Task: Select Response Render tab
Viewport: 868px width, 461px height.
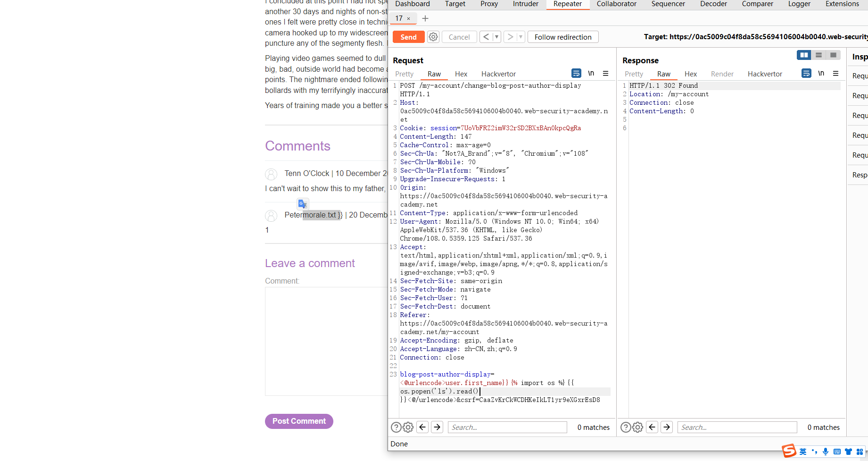Action: (722, 74)
